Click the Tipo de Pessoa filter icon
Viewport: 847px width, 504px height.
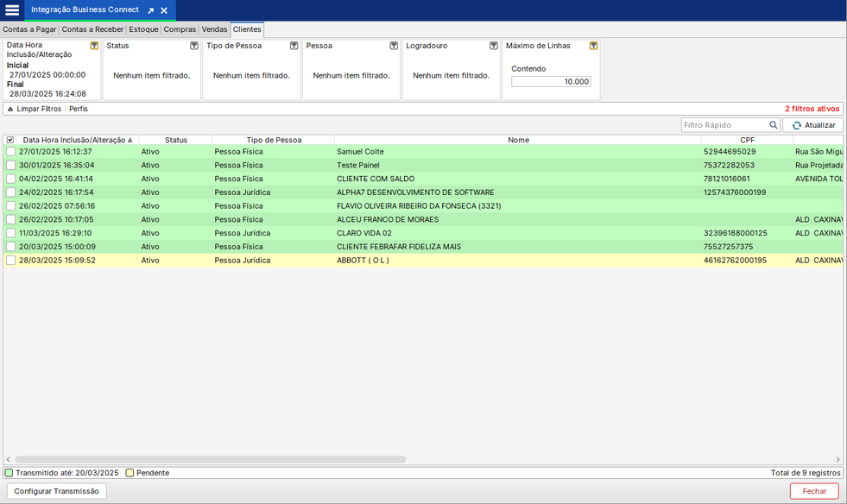[294, 46]
